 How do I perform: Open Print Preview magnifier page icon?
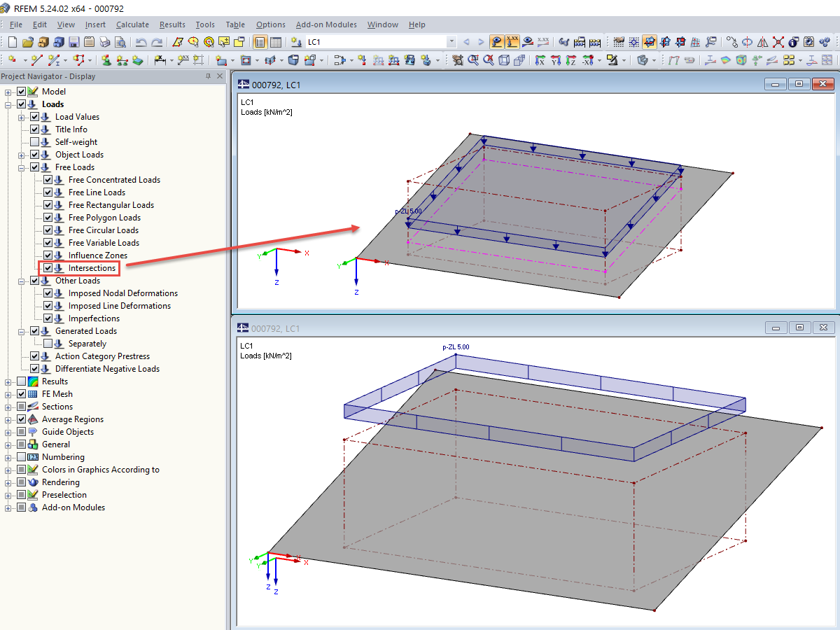[x=120, y=42]
